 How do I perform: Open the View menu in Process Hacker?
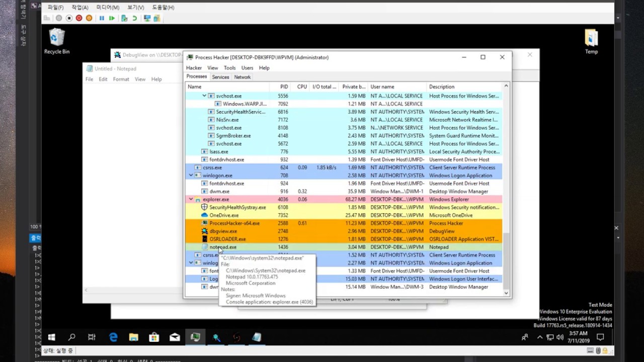pos(213,68)
